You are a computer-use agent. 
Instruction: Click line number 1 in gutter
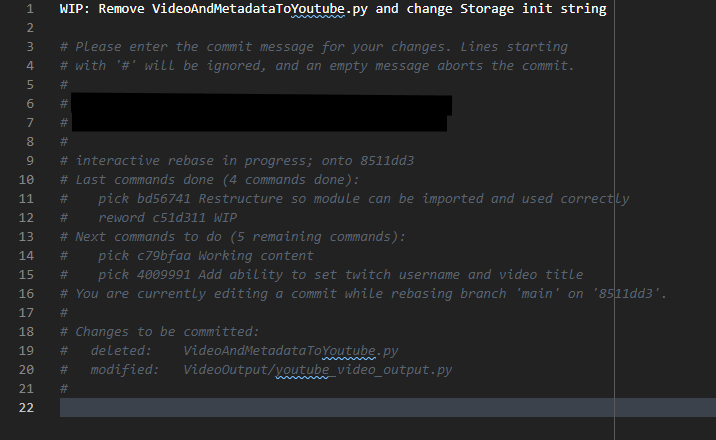[x=30, y=9]
